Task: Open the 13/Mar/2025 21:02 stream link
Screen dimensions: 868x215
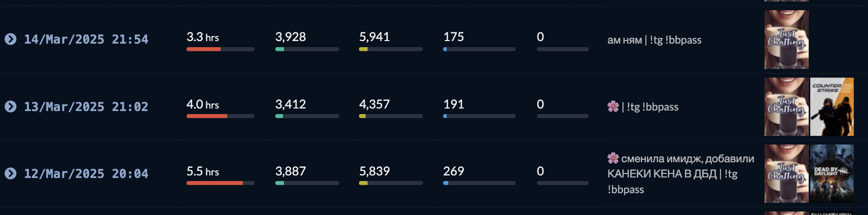Action: [86, 106]
